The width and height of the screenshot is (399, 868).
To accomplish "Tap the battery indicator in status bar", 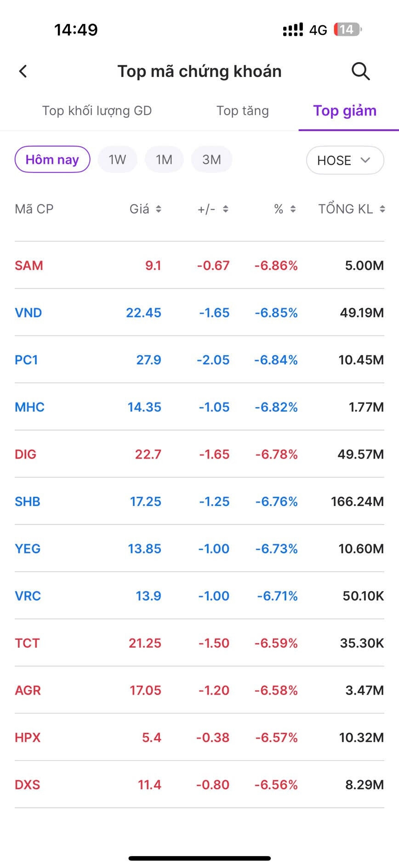I will 348,30.
